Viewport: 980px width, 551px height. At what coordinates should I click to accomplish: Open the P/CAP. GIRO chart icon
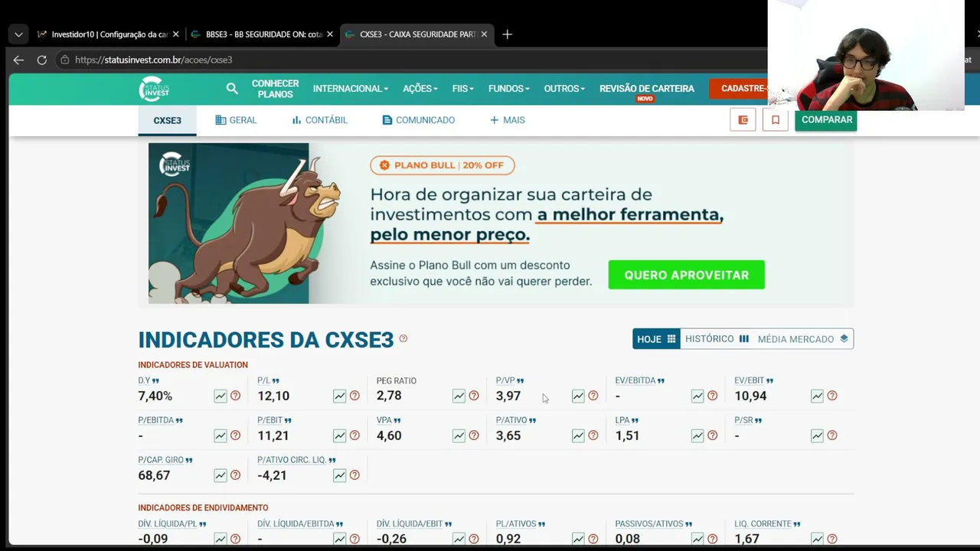tap(220, 475)
